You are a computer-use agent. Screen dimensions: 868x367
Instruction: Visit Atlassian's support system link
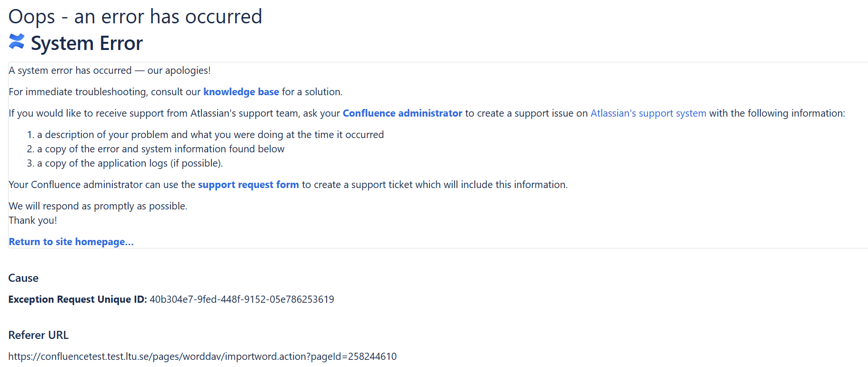click(x=648, y=113)
